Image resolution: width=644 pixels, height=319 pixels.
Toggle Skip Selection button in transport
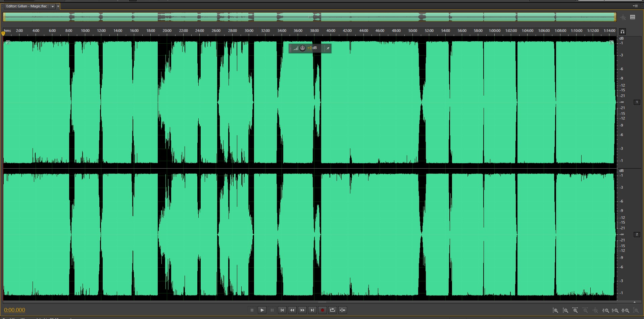(342, 310)
